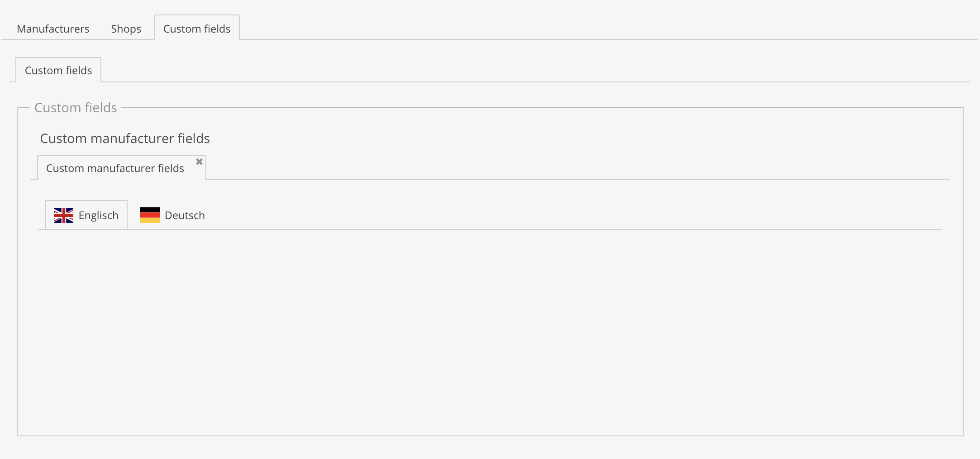This screenshot has width=980, height=459.
Task: Click the Deutsch text label
Action: pos(185,215)
